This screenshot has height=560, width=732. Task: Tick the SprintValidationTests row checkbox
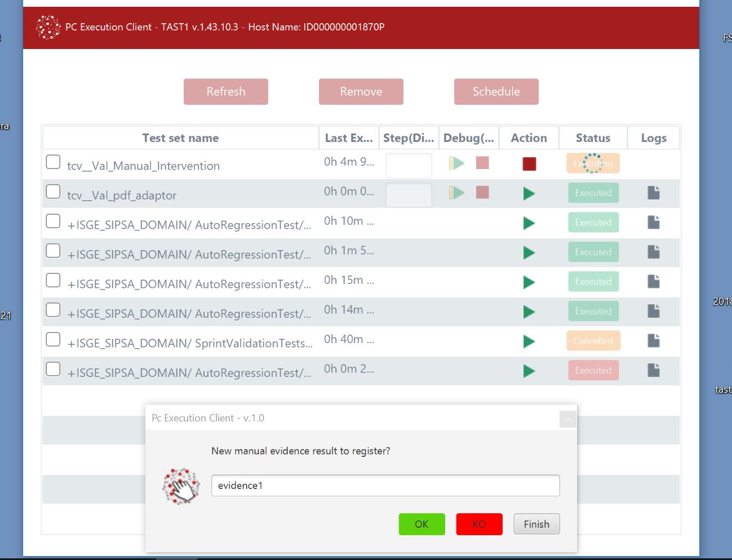pos(53,340)
